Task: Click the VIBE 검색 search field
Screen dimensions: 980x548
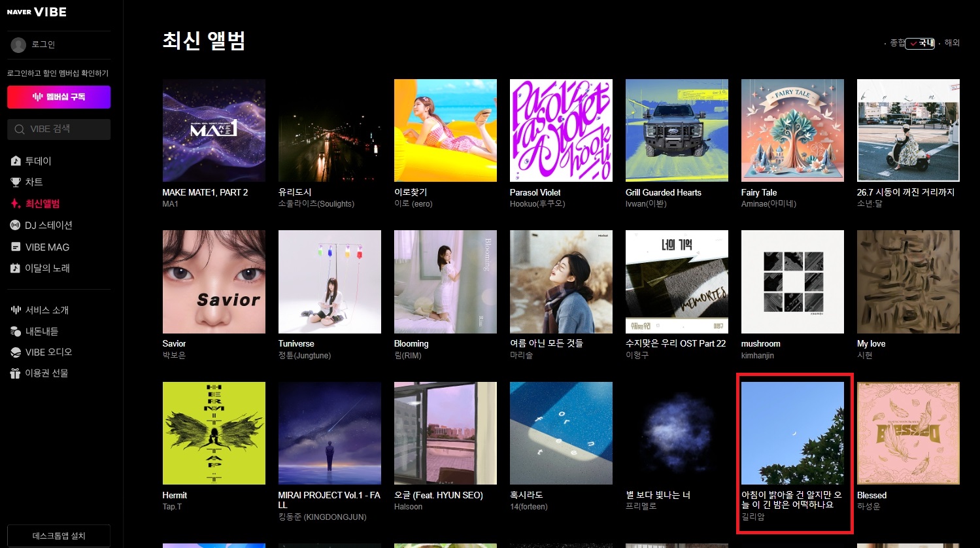Action: (59, 129)
